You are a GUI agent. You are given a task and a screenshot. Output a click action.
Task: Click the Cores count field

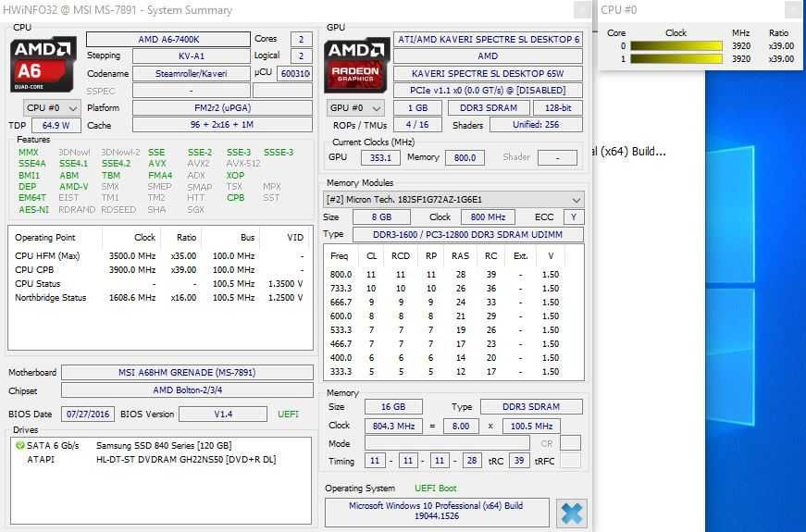coord(302,40)
